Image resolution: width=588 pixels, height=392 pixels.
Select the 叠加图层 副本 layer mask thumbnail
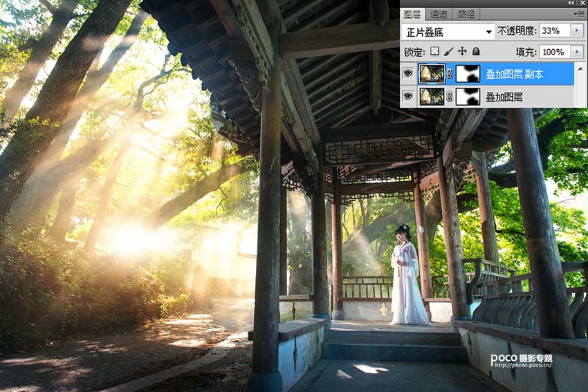coord(468,74)
